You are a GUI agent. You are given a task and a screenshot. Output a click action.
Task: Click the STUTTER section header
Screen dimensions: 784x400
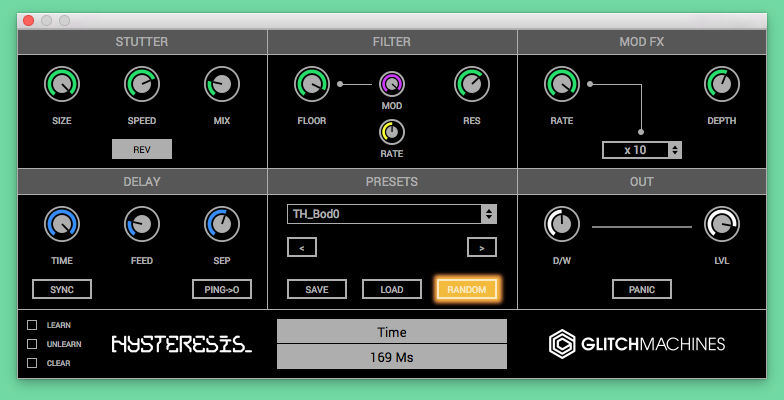point(142,42)
